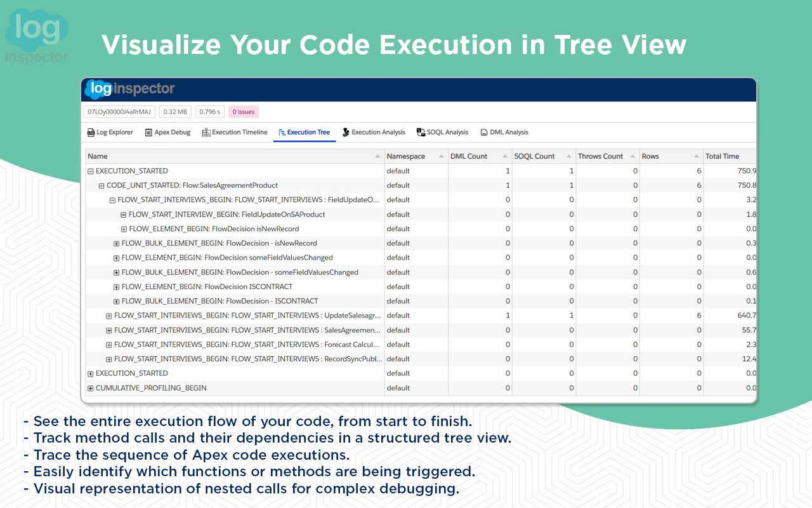This screenshot has height=508, width=812.
Task: Click the 0.796 s duration badge
Action: 210,112
